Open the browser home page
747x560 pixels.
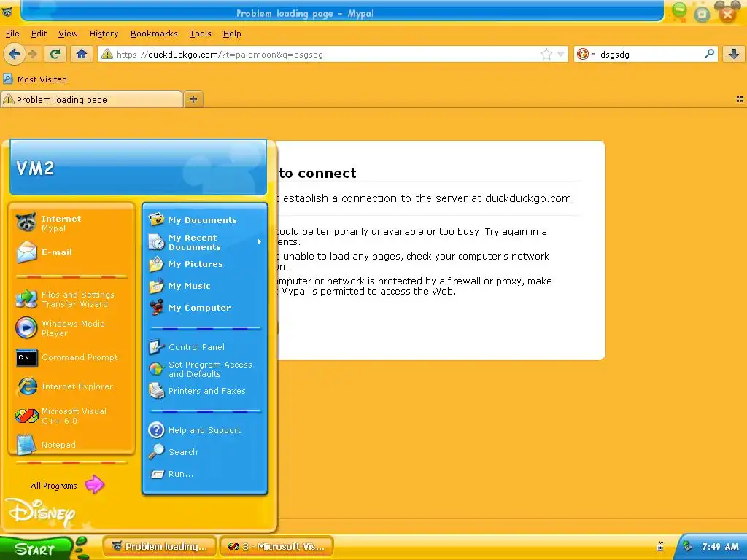click(x=82, y=54)
